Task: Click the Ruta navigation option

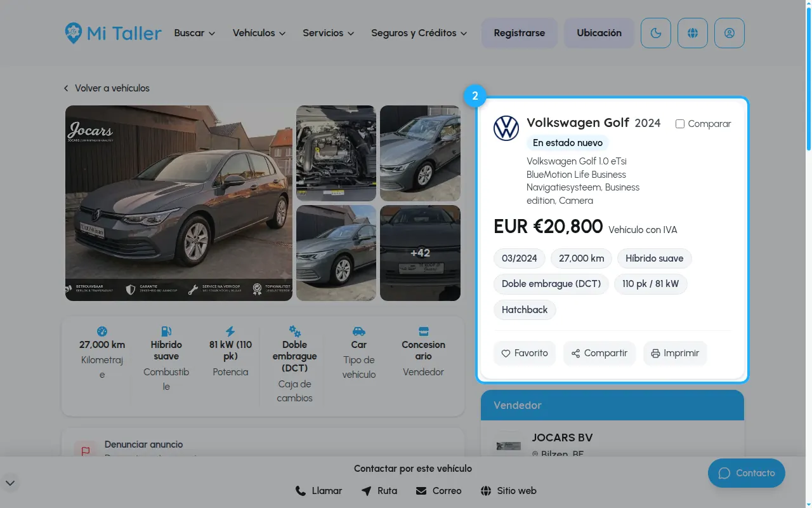Action: (379, 491)
